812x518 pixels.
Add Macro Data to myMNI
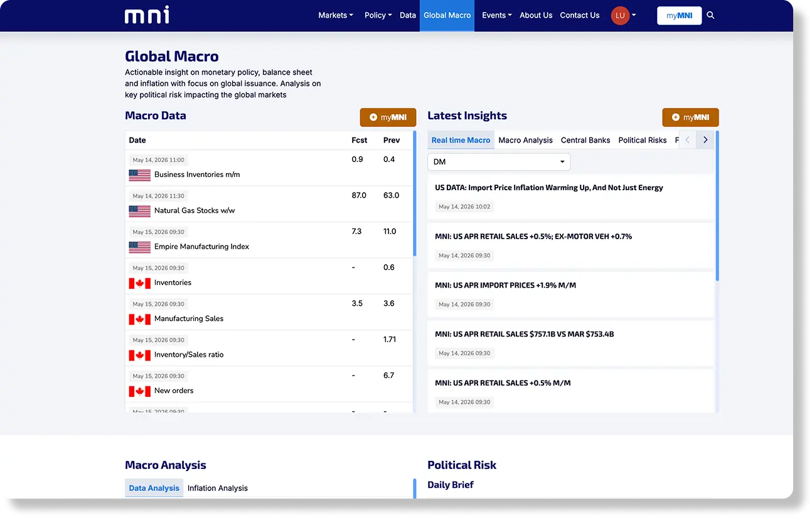click(x=388, y=117)
